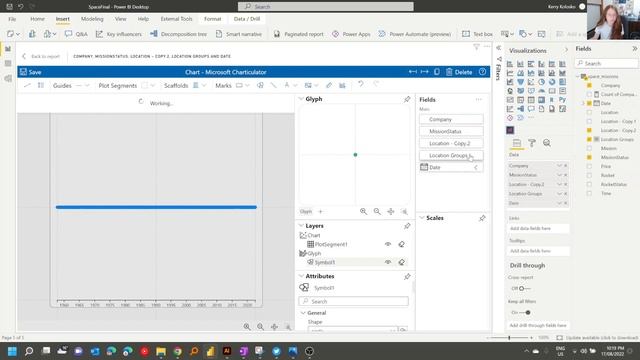The height and width of the screenshot is (360, 640).
Task: Delete the chart in Charticulator header
Action: click(459, 72)
